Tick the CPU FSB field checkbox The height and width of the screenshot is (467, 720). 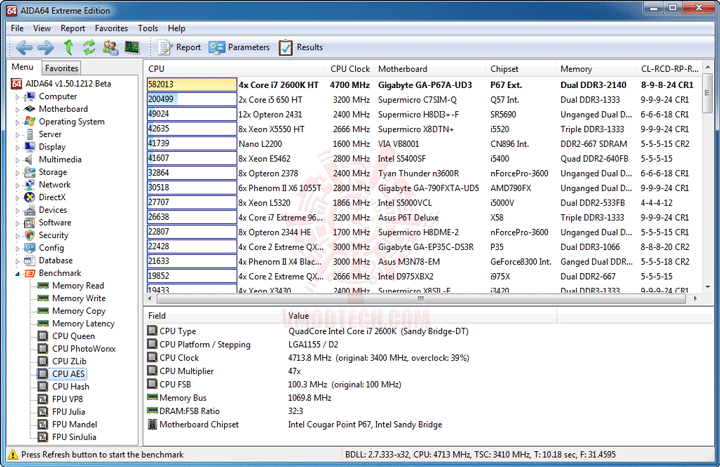152,384
